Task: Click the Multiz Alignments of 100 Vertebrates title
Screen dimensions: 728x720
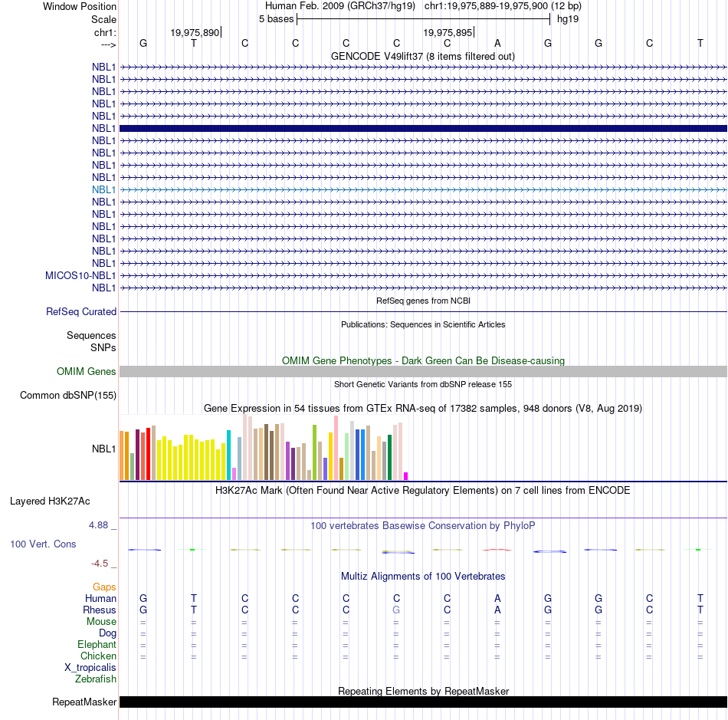Action: point(423,577)
